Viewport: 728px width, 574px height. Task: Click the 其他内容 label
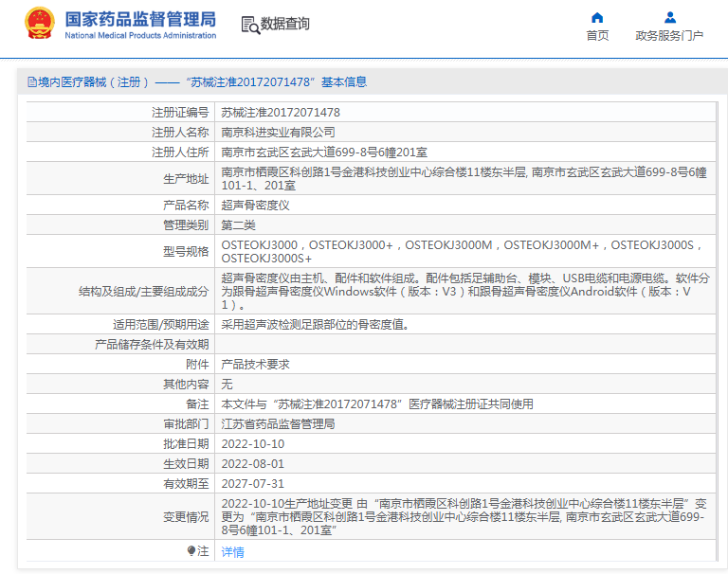(186, 385)
